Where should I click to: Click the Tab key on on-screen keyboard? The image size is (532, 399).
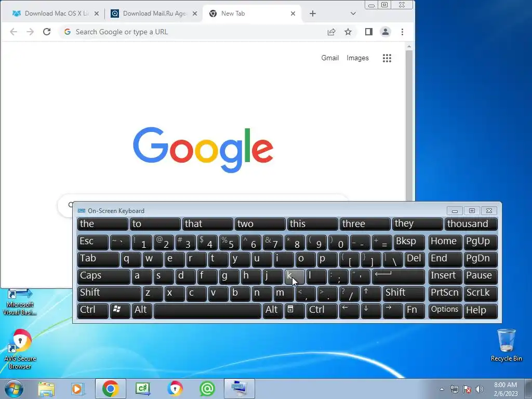pos(98,259)
